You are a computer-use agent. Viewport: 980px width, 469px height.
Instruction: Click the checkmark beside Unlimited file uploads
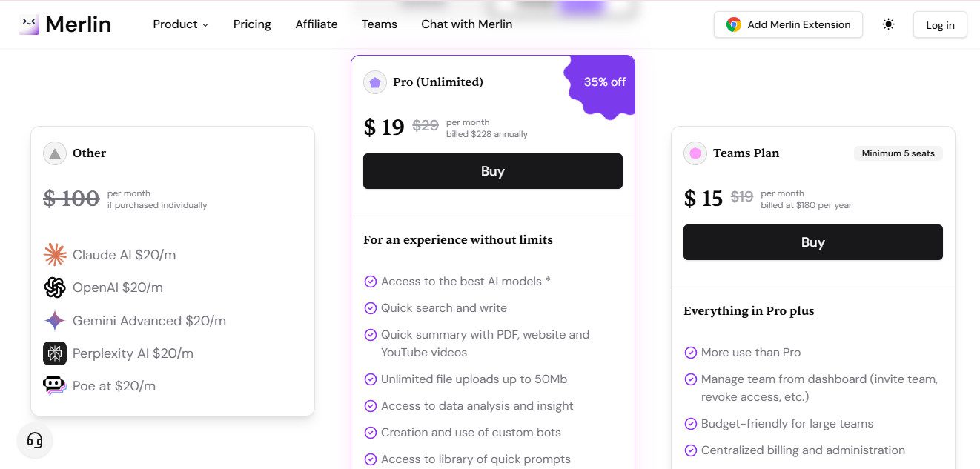(x=371, y=379)
